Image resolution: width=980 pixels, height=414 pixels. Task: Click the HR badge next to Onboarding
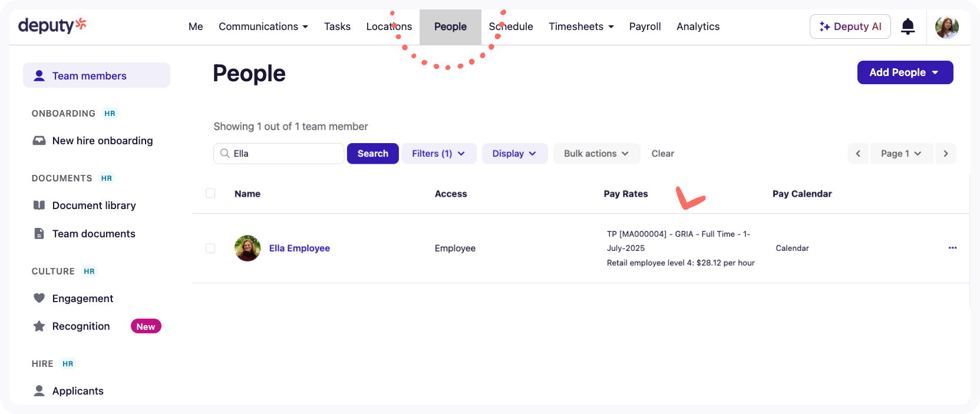(110, 113)
